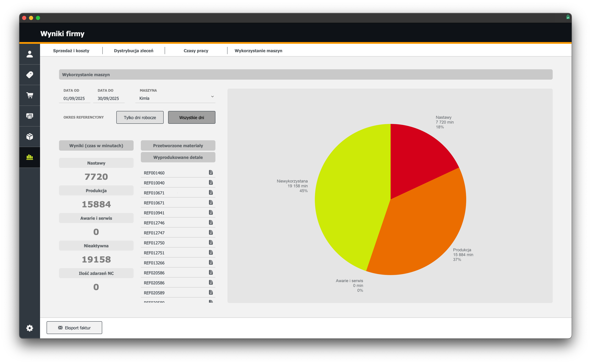Click document icon next to REF012746
This screenshot has width=591, height=364.
click(x=211, y=223)
